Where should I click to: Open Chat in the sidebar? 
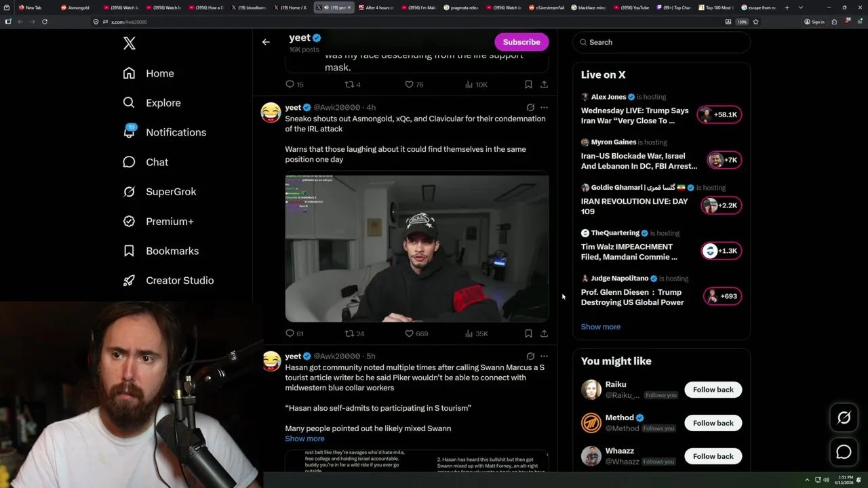pos(145,162)
